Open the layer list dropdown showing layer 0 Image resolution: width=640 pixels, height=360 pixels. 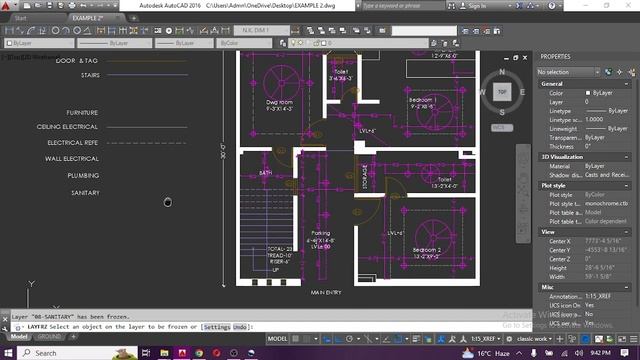[358, 43]
